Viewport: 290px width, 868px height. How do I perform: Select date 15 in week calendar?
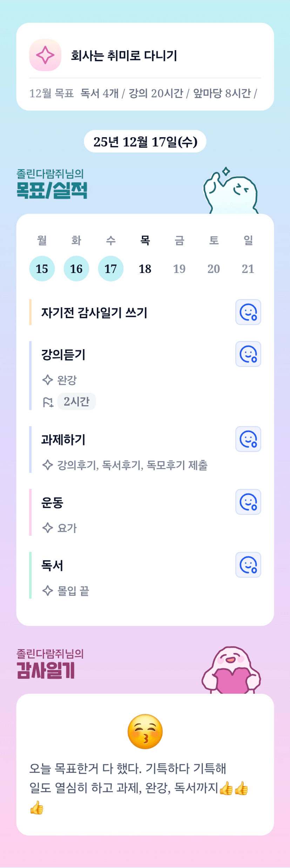[42, 269]
